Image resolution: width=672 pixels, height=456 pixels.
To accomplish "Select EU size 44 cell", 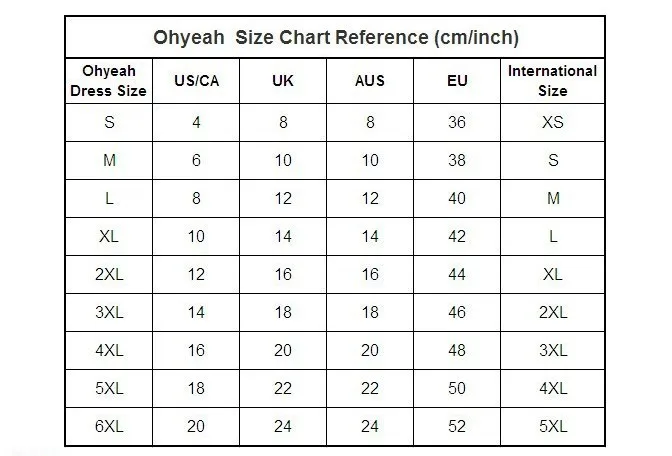I will [x=457, y=274].
